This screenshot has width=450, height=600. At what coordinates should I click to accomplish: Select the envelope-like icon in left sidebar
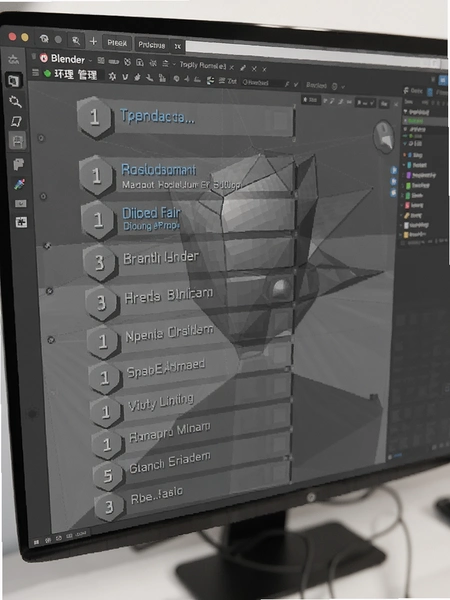point(21,204)
